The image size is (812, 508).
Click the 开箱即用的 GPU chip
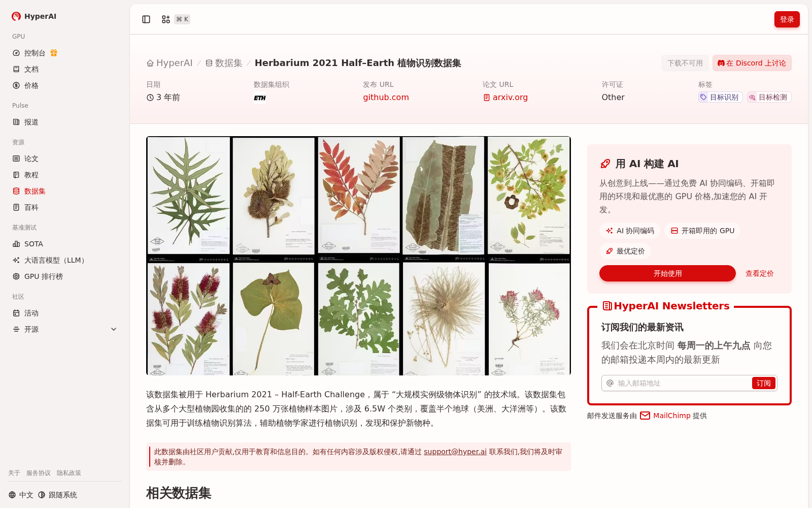(702, 231)
